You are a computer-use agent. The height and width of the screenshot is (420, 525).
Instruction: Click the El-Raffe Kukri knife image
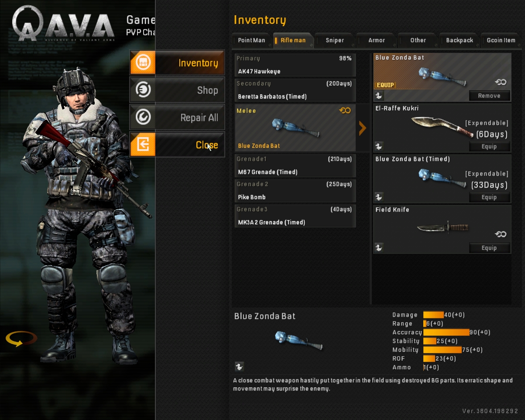pyautogui.click(x=442, y=126)
